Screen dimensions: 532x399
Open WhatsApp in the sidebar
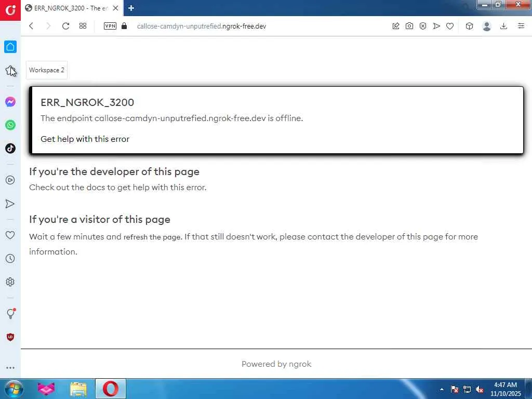click(10, 125)
